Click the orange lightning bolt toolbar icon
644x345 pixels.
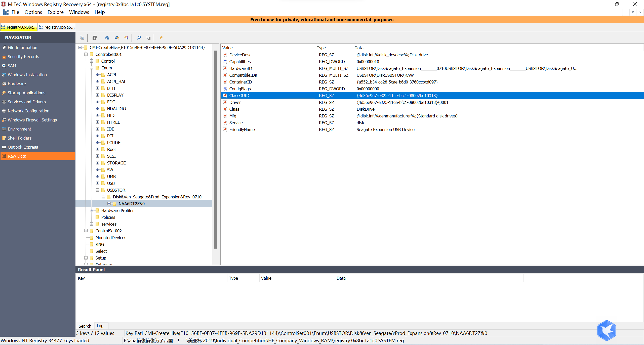(x=161, y=38)
